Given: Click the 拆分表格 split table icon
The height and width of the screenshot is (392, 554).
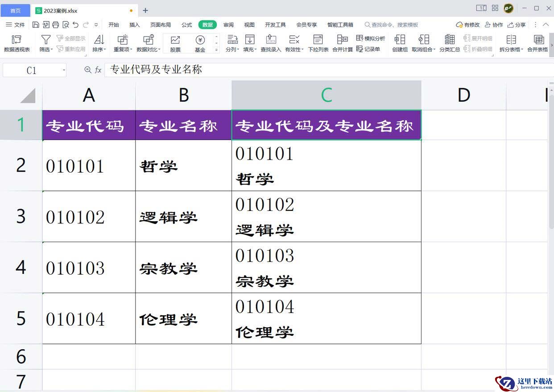Looking at the screenshot, I should (511, 40).
